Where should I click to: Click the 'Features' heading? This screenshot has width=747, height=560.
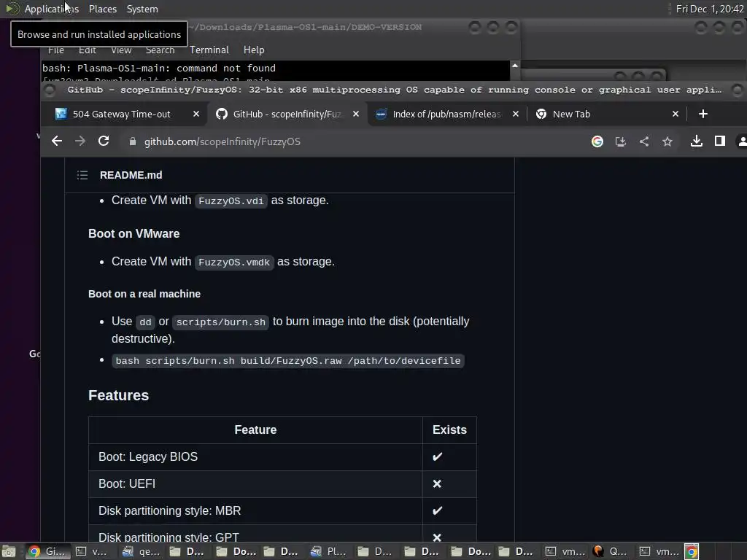[x=119, y=395]
